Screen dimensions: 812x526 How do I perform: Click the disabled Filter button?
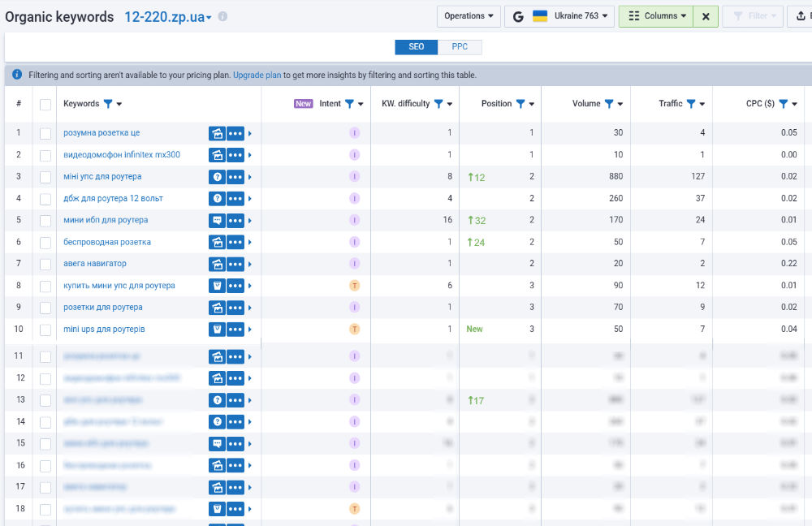[x=753, y=16]
